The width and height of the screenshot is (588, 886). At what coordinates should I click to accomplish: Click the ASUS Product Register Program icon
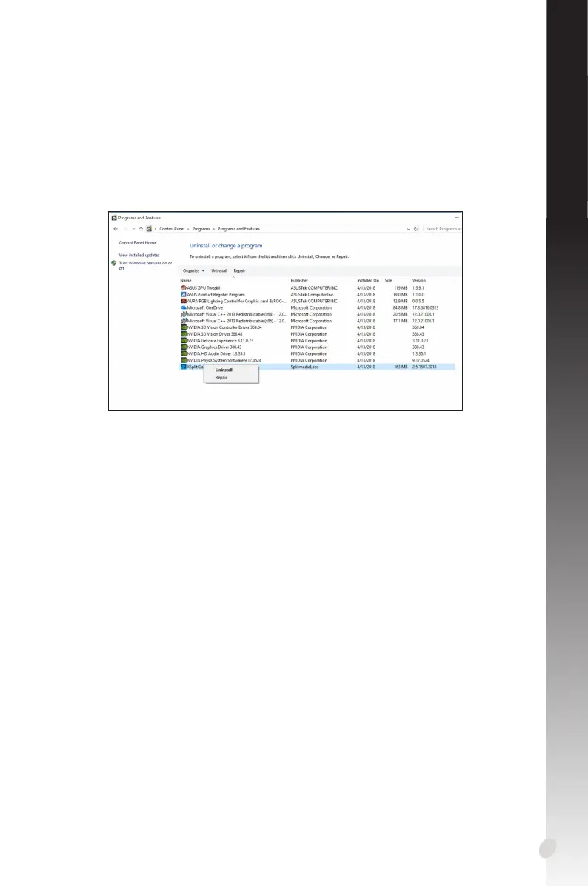click(184, 294)
